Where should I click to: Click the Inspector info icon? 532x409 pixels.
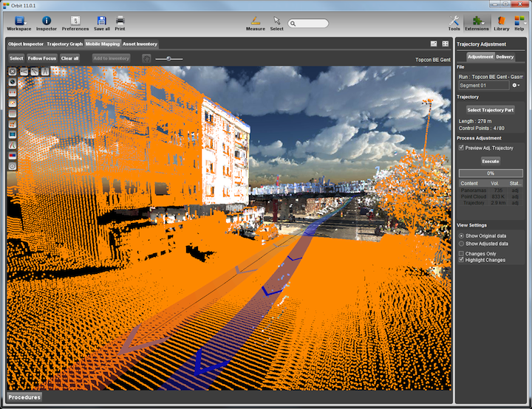pyautogui.click(x=47, y=21)
